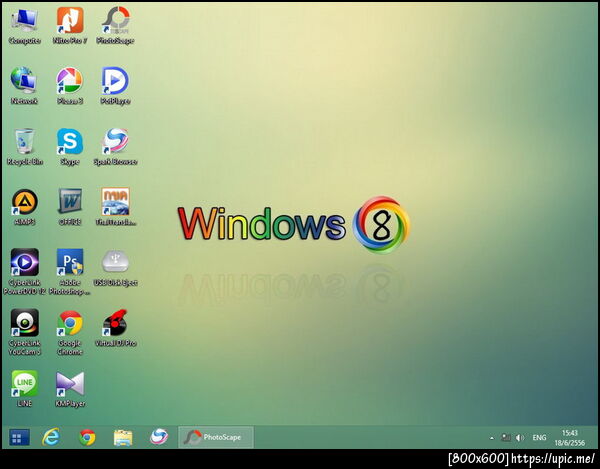Open the Recycle Bin

pos(24,147)
